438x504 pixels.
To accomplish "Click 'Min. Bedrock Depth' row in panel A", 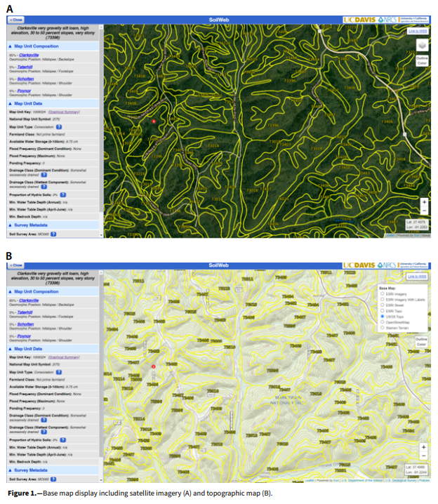I will 53,217.
